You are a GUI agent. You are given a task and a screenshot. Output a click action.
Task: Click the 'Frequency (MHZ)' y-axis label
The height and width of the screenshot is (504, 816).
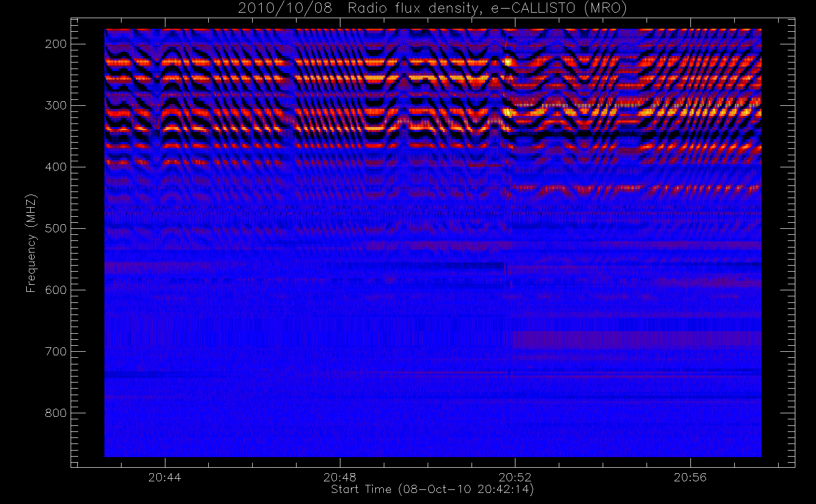pyautogui.click(x=31, y=243)
